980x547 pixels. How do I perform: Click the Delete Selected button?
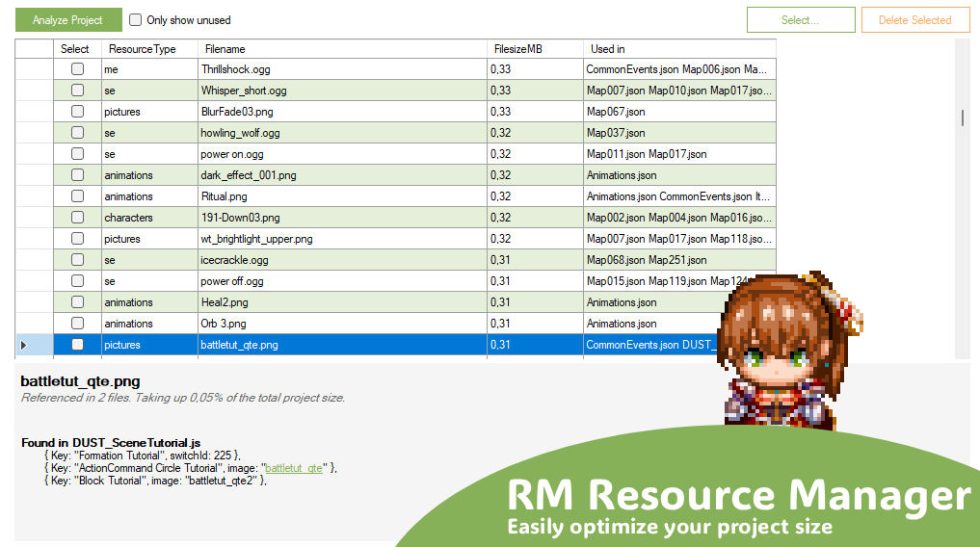pyautogui.click(x=915, y=20)
